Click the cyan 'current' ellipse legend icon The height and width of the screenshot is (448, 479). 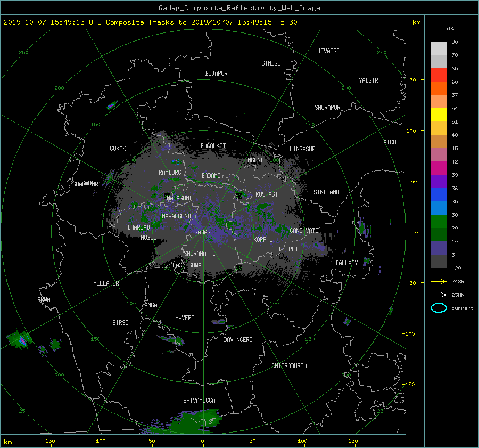pos(439,308)
